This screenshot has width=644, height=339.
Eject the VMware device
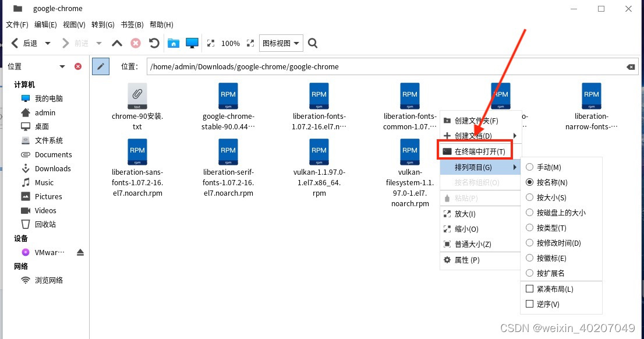[80, 252]
